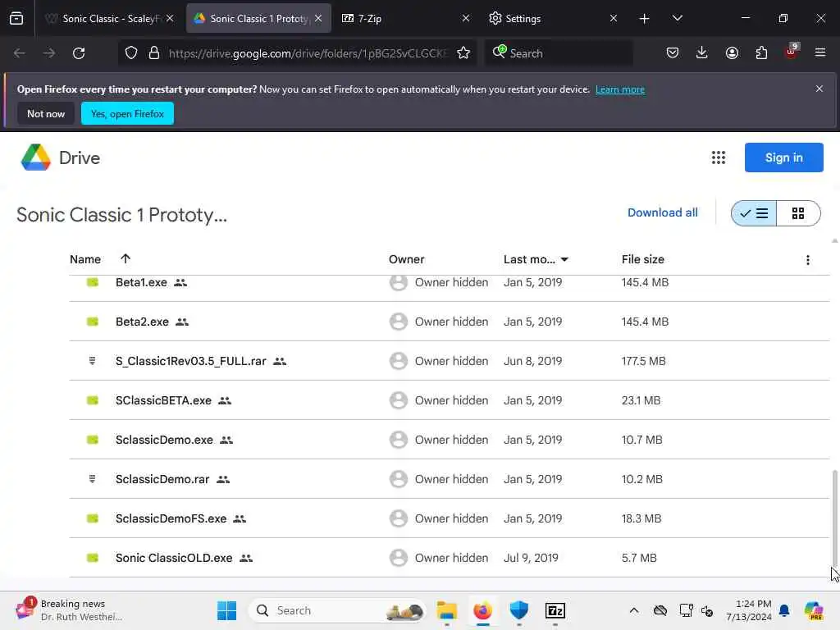Click the 177.5 MB file size cell
The width and height of the screenshot is (840, 630).
[x=643, y=361]
